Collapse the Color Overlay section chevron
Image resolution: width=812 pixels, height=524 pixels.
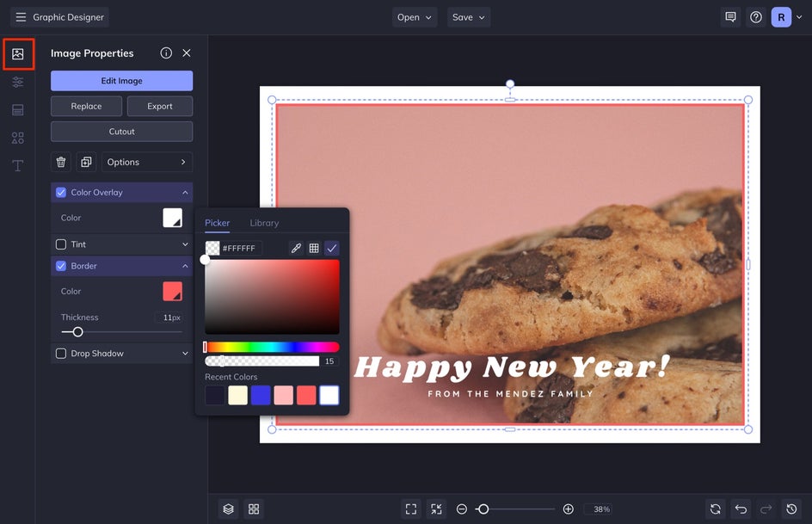[185, 192]
